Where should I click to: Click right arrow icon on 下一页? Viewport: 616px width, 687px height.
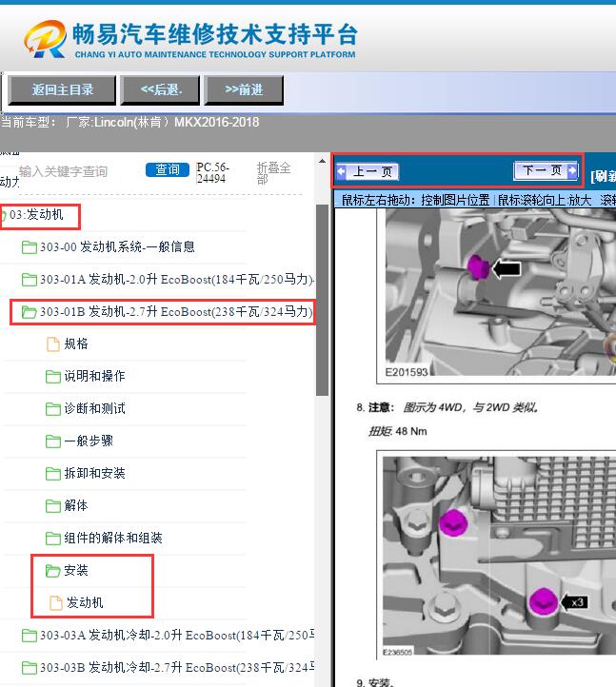[572, 170]
